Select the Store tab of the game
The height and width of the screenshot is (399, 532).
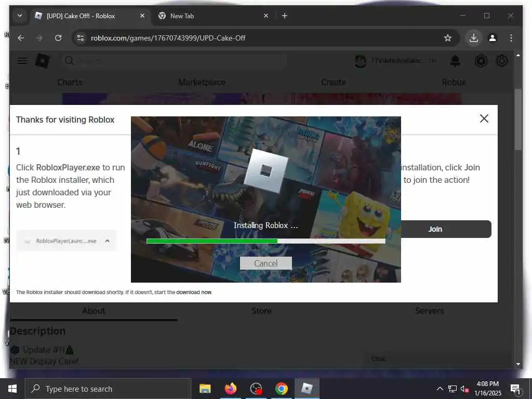tap(262, 311)
